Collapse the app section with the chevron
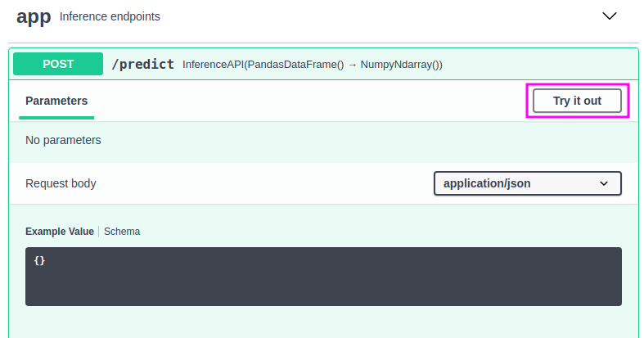 click(x=609, y=16)
